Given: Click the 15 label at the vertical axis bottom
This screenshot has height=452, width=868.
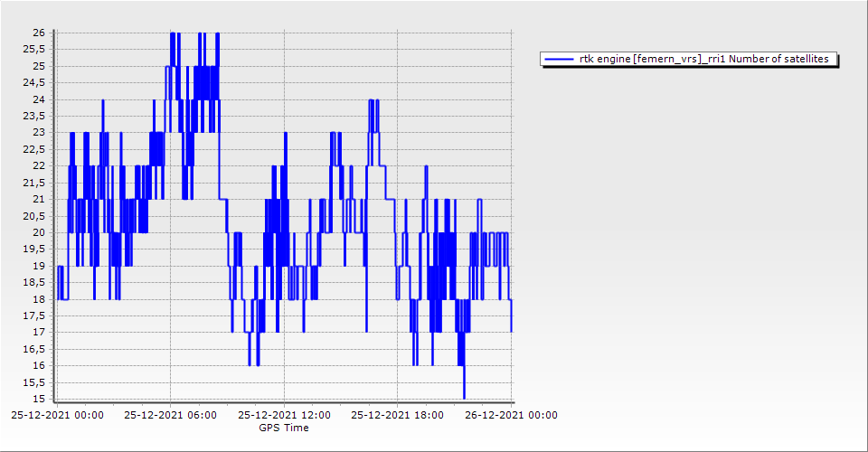Looking at the screenshot, I should point(39,399).
